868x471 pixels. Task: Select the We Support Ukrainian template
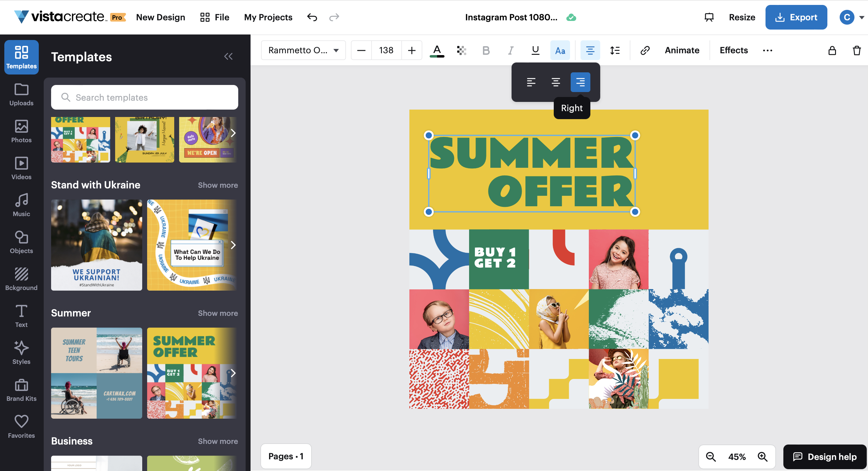click(x=96, y=245)
